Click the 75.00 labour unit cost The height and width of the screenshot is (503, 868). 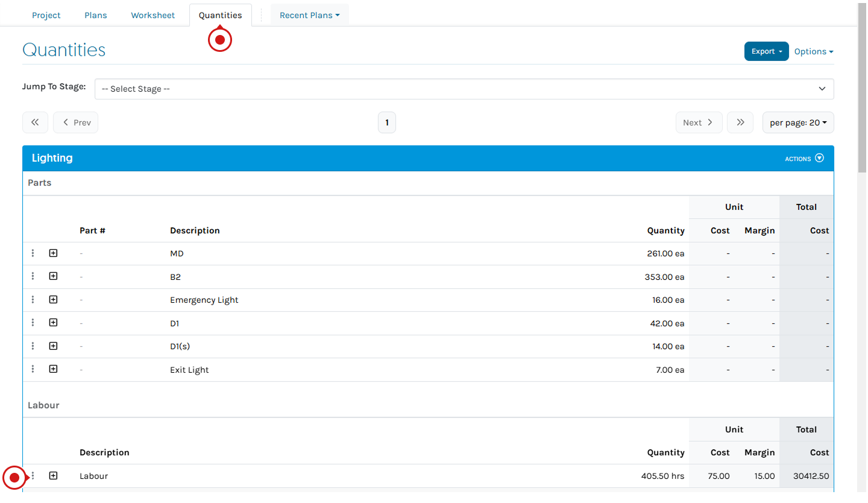click(719, 476)
